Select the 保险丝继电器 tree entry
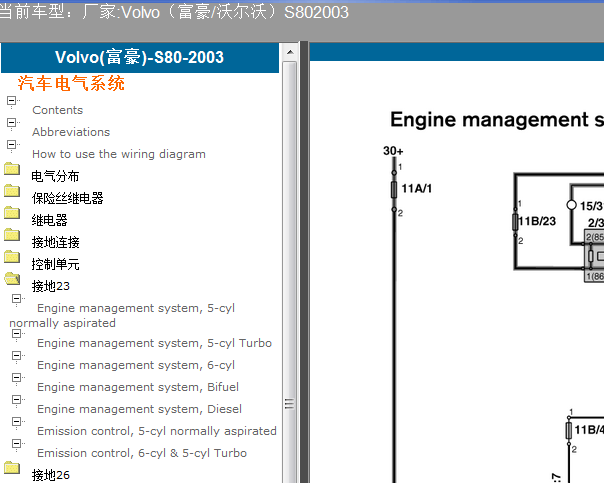Image resolution: width=604 pixels, height=483 pixels. (x=68, y=198)
